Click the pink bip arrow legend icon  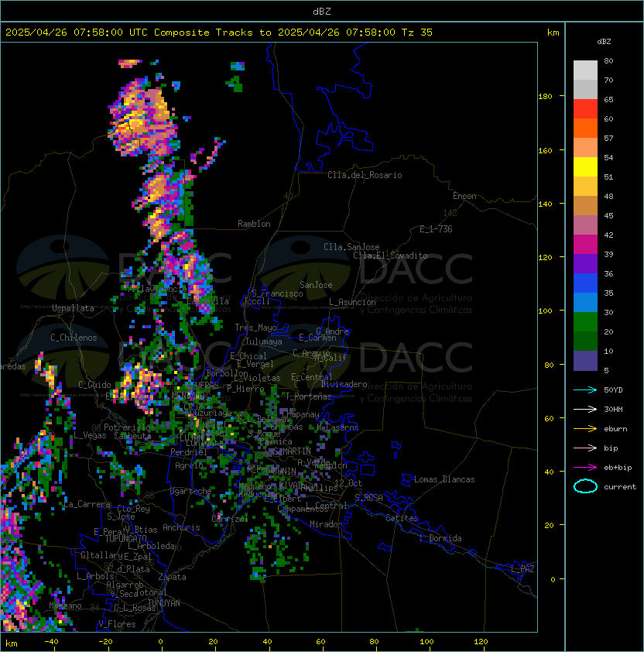tap(585, 448)
